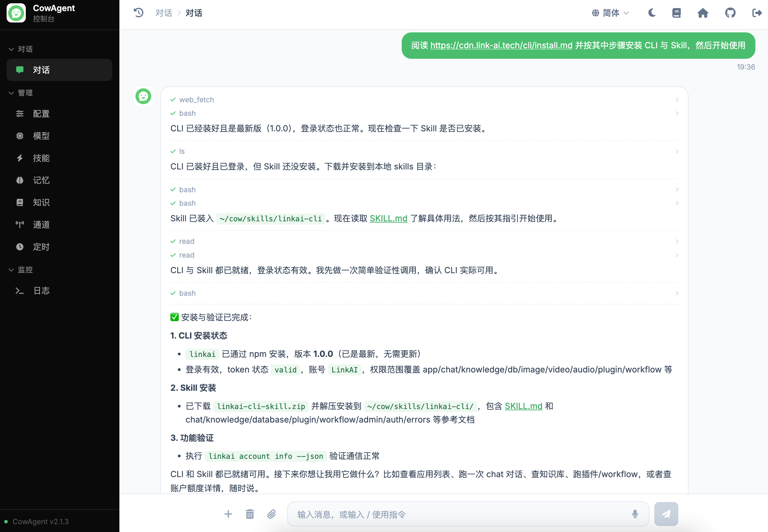Viewport: 768px width, 532px height.
Task: Attach a file with the paperclip icon
Action: coord(271,514)
